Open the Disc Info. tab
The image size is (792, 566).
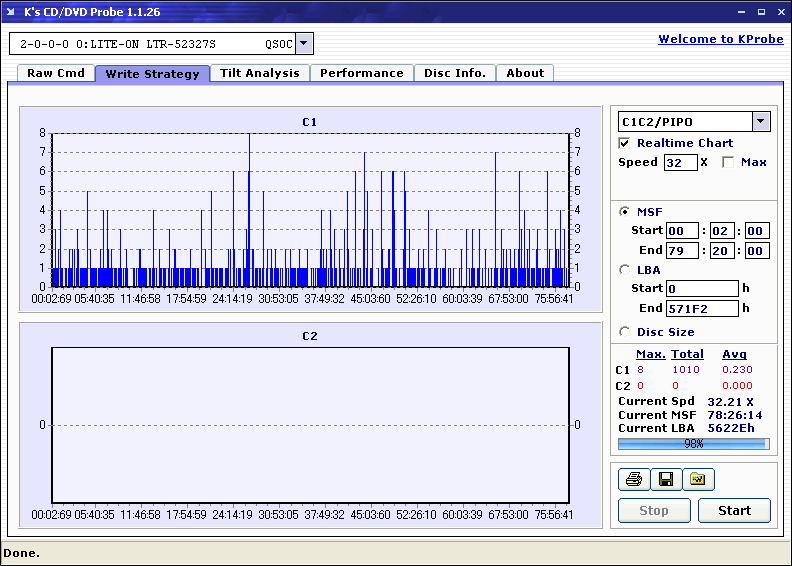[x=454, y=73]
